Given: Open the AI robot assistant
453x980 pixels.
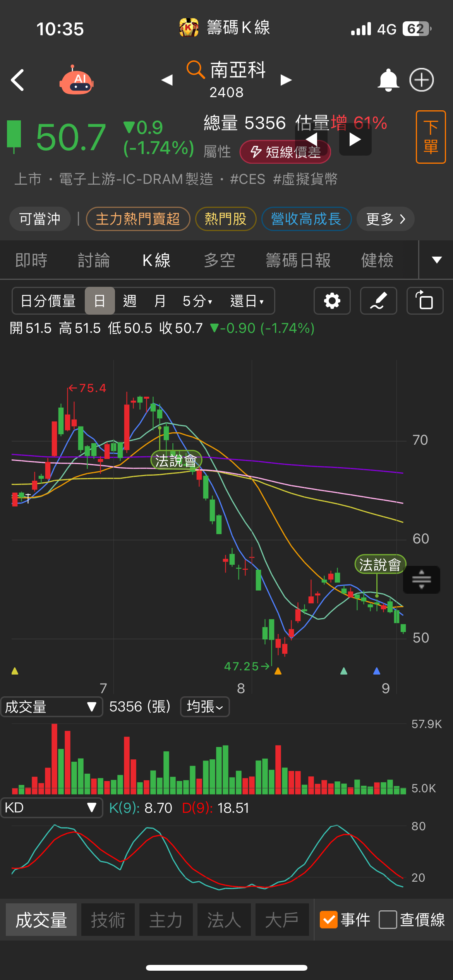Looking at the screenshot, I should (76, 81).
